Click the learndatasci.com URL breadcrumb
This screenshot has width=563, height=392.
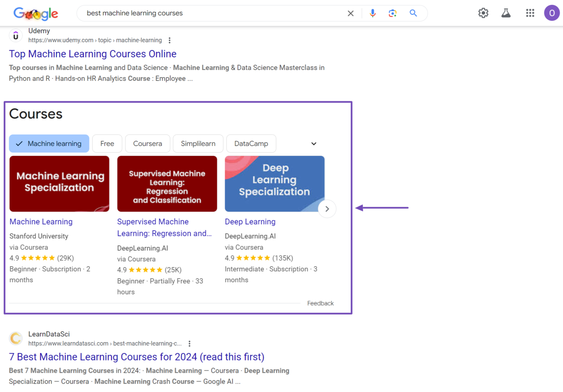pyautogui.click(x=105, y=343)
